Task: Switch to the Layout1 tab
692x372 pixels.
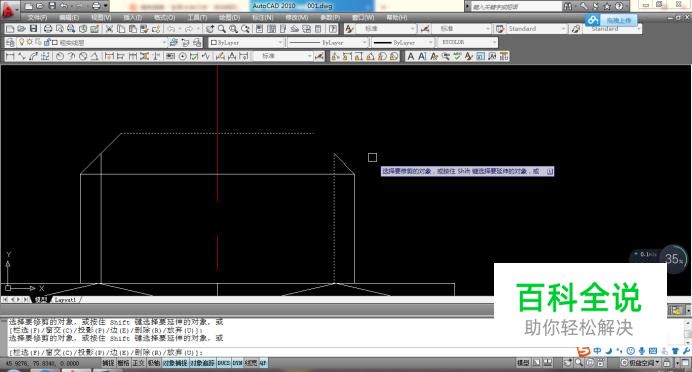Action: (65, 300)
